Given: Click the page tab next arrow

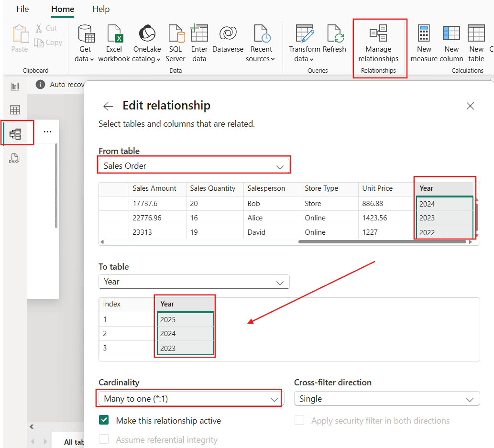Looking at the screenshot, I should click(x=45, y=442).
